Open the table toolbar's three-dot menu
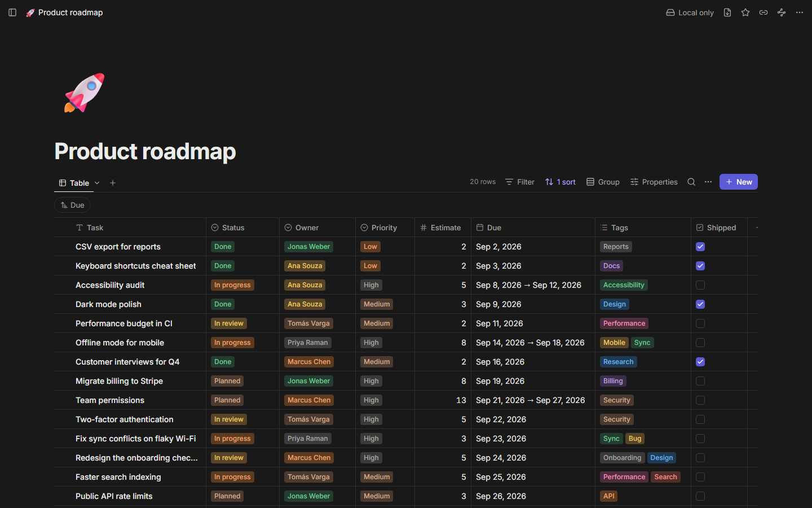 (x=708, y=182)
